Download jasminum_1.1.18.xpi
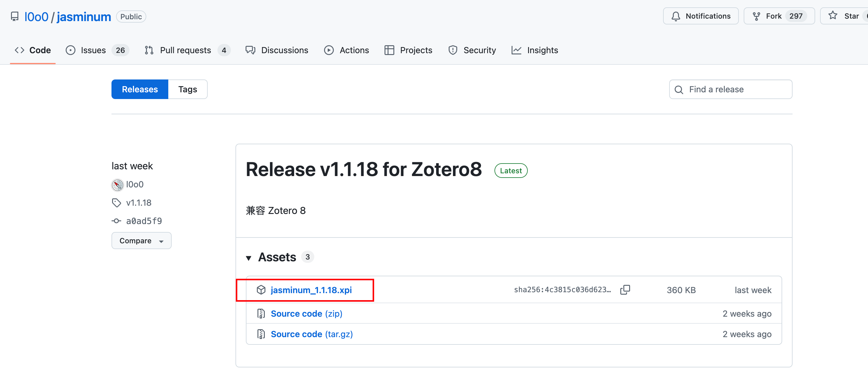 coord(311,290)
